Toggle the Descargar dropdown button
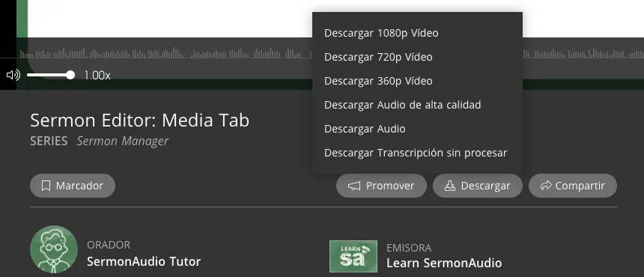 click(478, 186)
